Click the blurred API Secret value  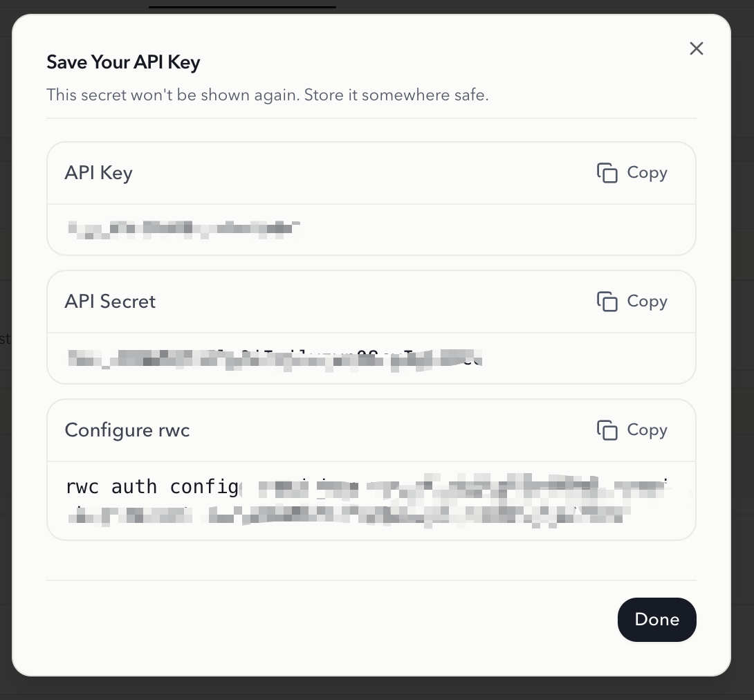[275, 359]
